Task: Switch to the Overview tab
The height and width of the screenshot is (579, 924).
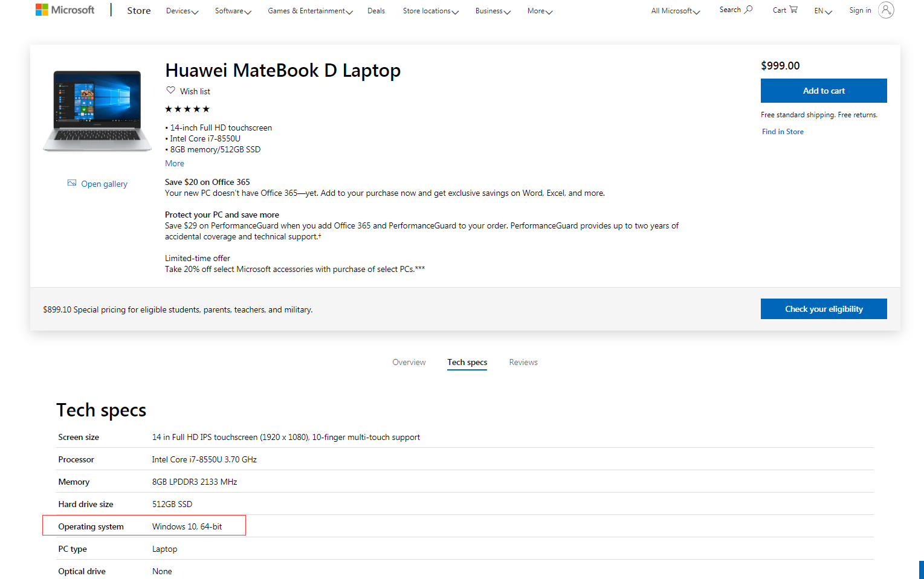Action: 409,363
